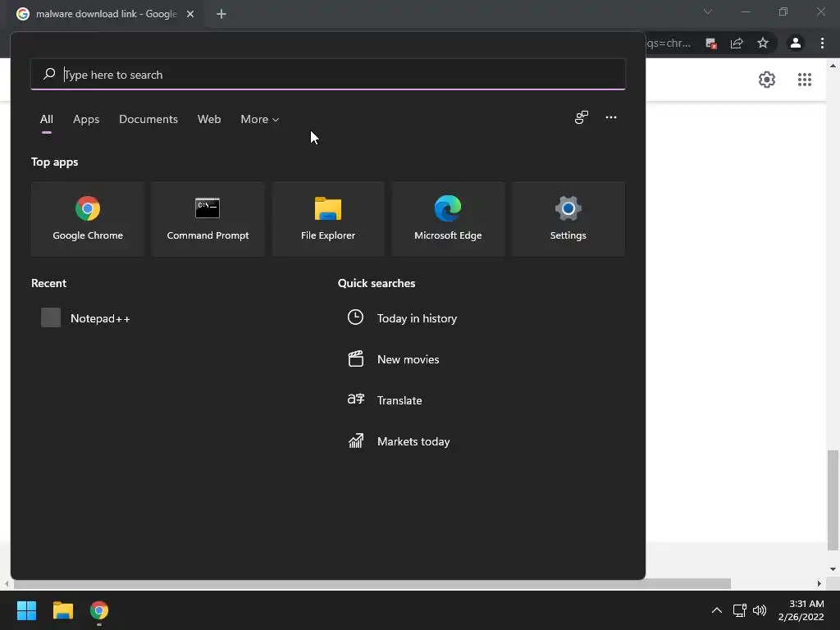
Task: Open Google settings gear
Action: coord(767,80)
